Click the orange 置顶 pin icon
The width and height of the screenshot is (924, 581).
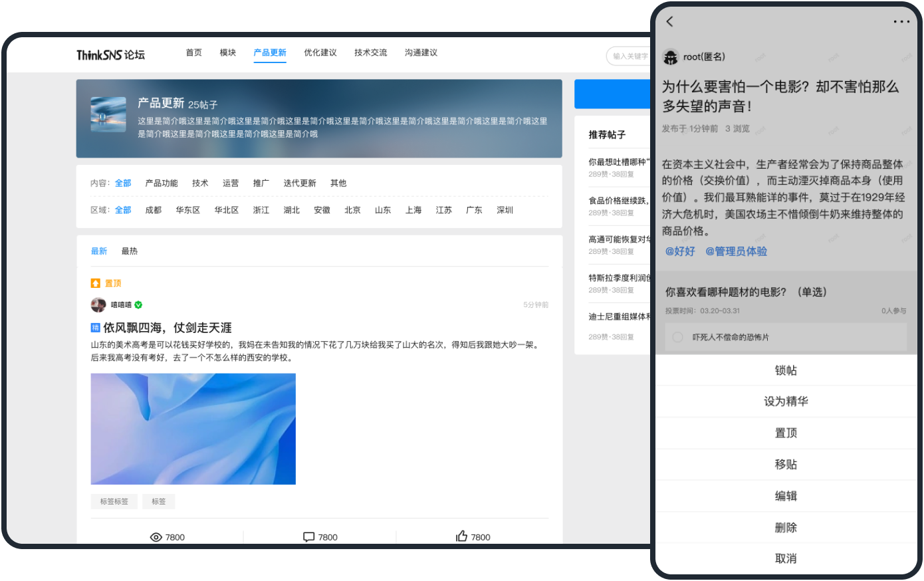(x=95, y=283)
